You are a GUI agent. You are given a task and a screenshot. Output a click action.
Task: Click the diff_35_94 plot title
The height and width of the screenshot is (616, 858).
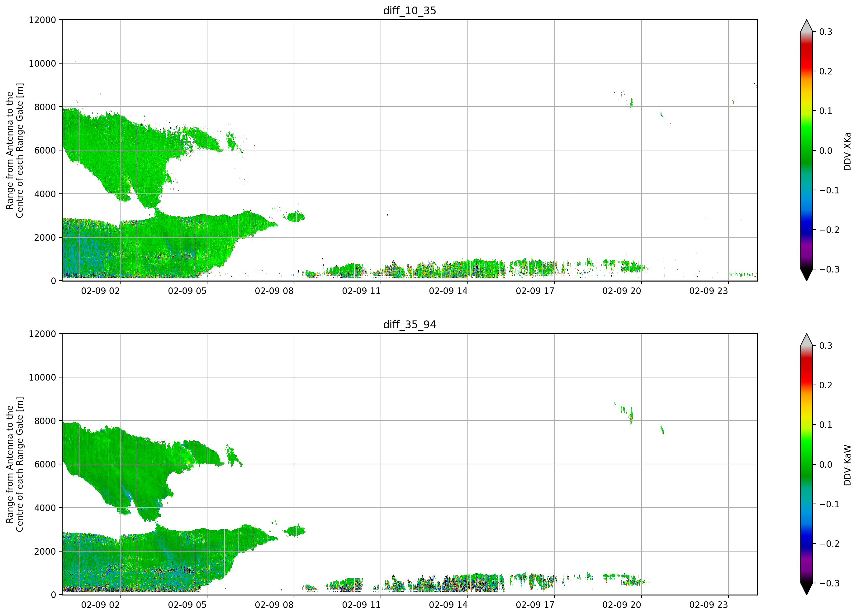(x=410, y=325)
